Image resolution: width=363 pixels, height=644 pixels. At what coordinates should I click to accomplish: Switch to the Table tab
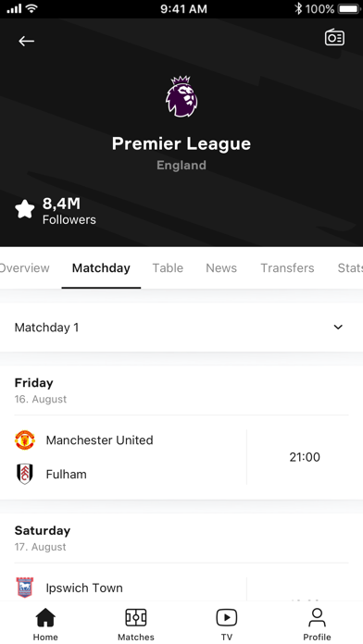(x=168, y=267)
